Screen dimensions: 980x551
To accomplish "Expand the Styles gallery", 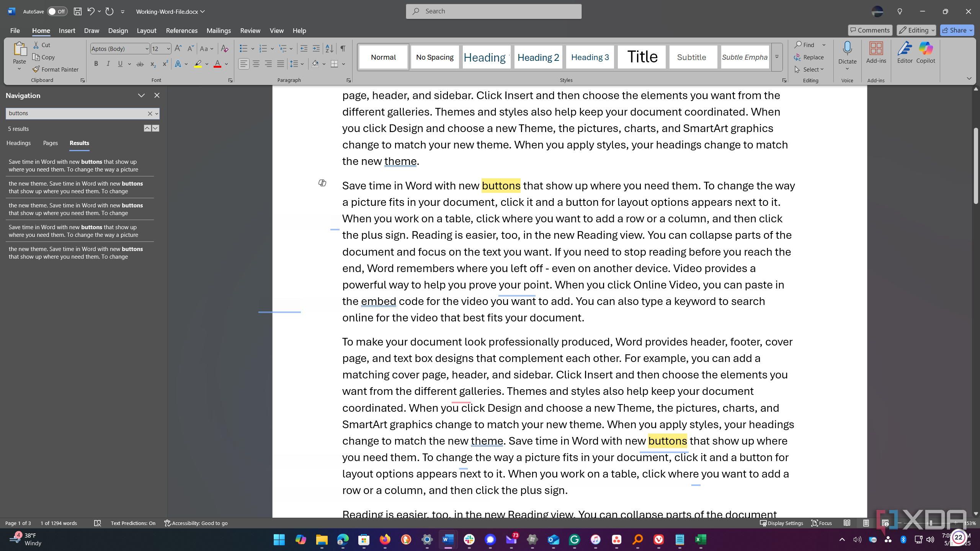I will click(x=777, y=57).
